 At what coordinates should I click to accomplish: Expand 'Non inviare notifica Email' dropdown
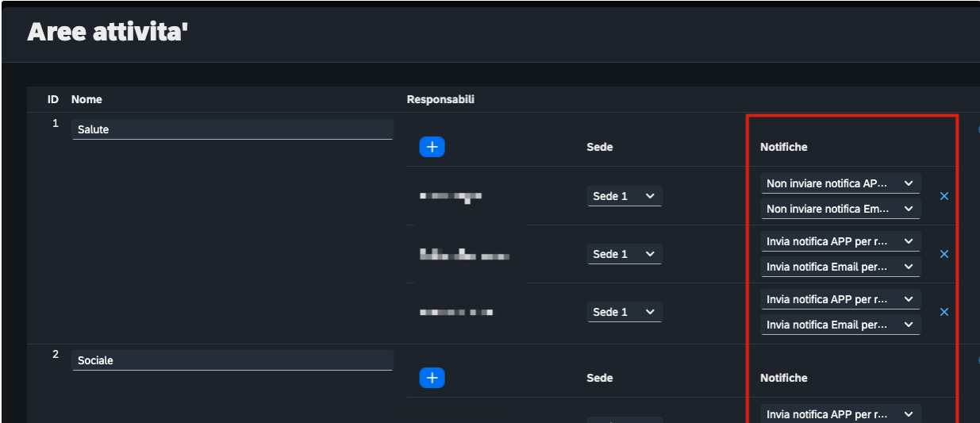tap(840, 209)
